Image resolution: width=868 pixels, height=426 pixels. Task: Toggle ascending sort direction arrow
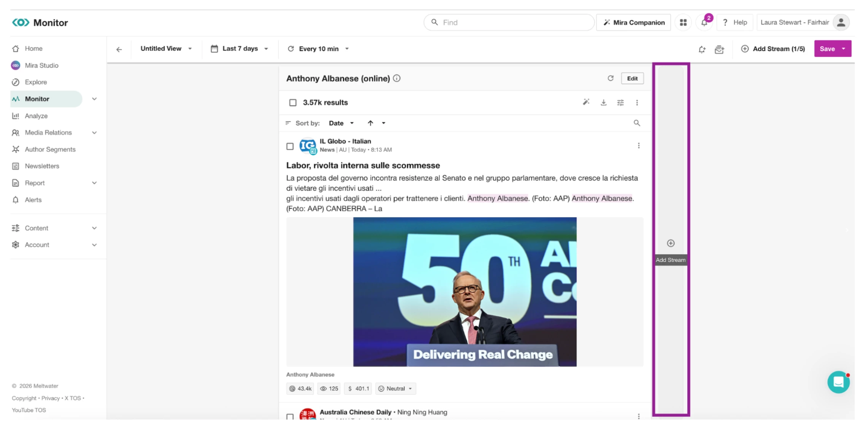point(370,123)
